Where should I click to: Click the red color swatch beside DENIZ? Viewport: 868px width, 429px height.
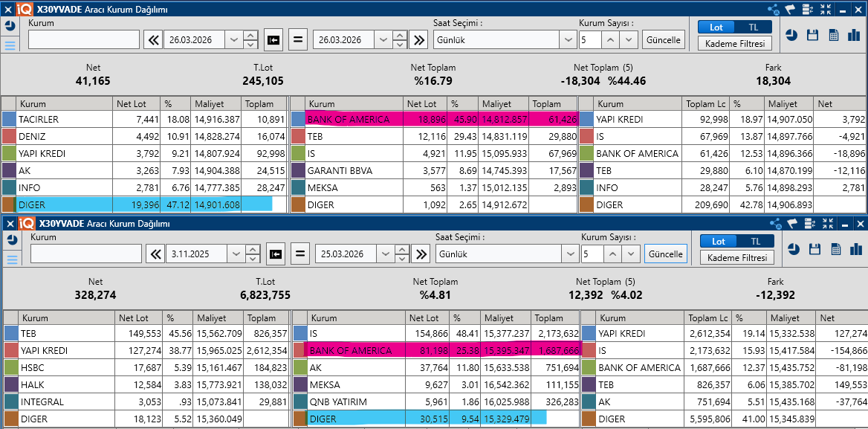pyautogui.click(x=9, y=136)
